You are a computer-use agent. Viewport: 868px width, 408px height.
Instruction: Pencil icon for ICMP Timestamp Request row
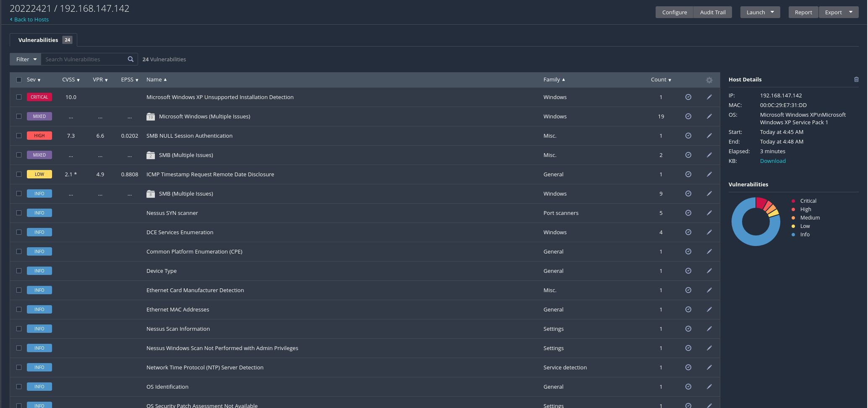[709, 174]
